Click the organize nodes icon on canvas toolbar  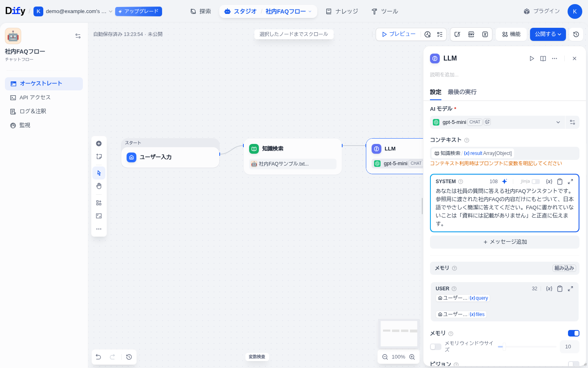(x=99, y=203)
